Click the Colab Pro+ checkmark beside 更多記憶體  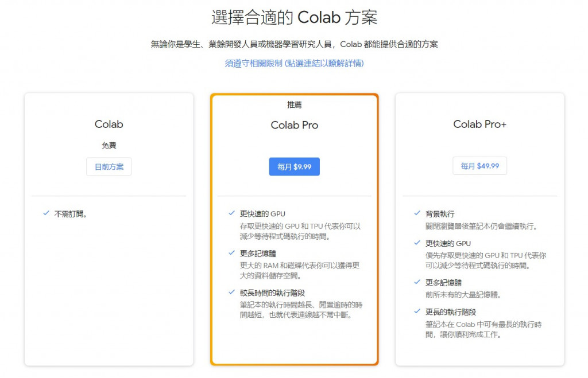417,282
